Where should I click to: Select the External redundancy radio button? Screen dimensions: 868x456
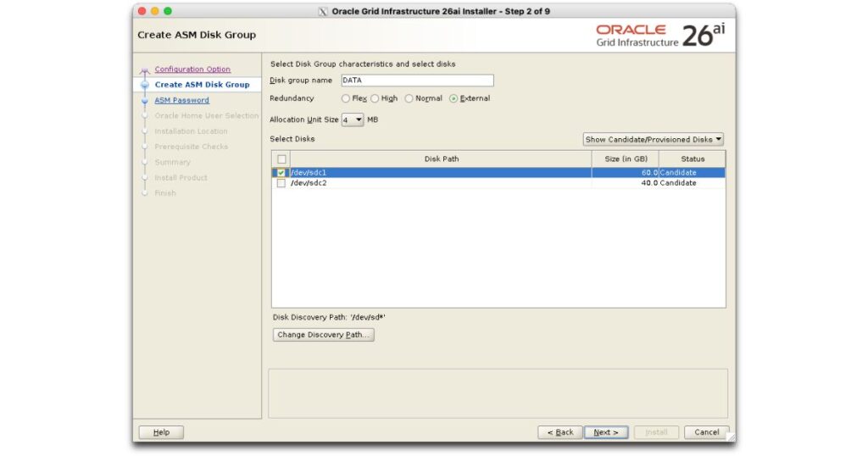tap(453, 98)
